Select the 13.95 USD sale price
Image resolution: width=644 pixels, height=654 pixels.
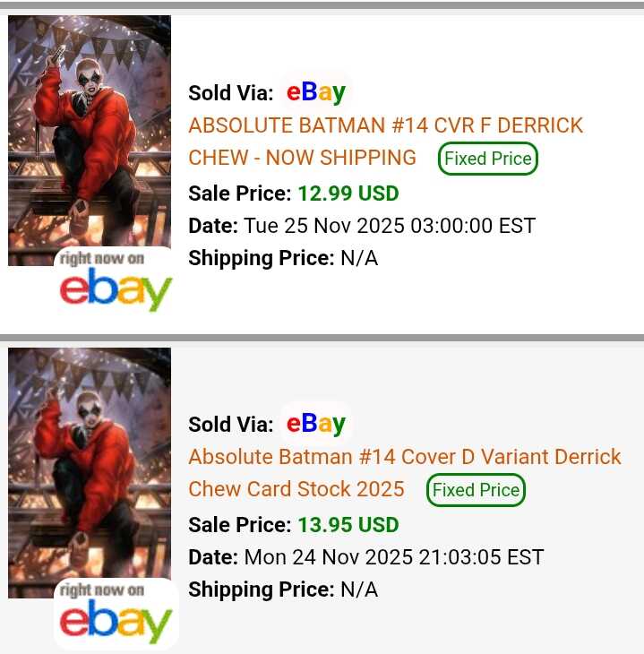348,525
